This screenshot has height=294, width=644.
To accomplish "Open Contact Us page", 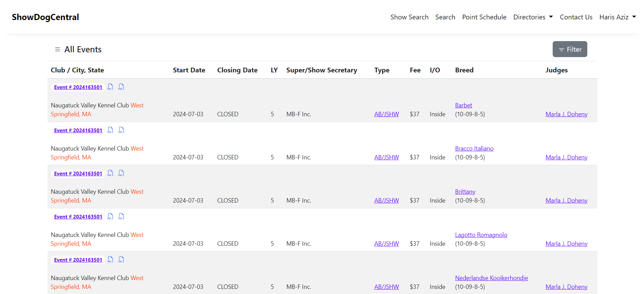I will [576, 17].
